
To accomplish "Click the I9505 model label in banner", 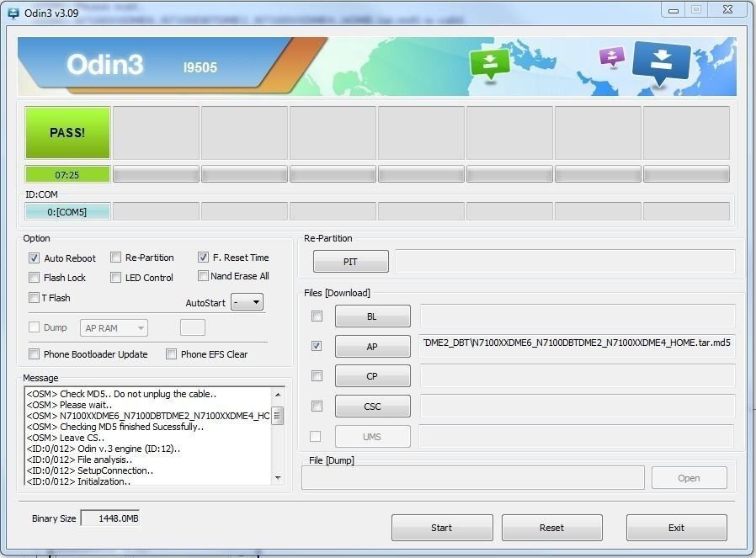I will (200, 67).
